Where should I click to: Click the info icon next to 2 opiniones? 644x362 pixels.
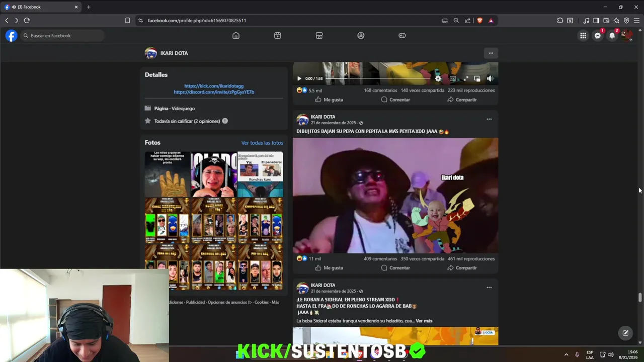tap(225, 121)
